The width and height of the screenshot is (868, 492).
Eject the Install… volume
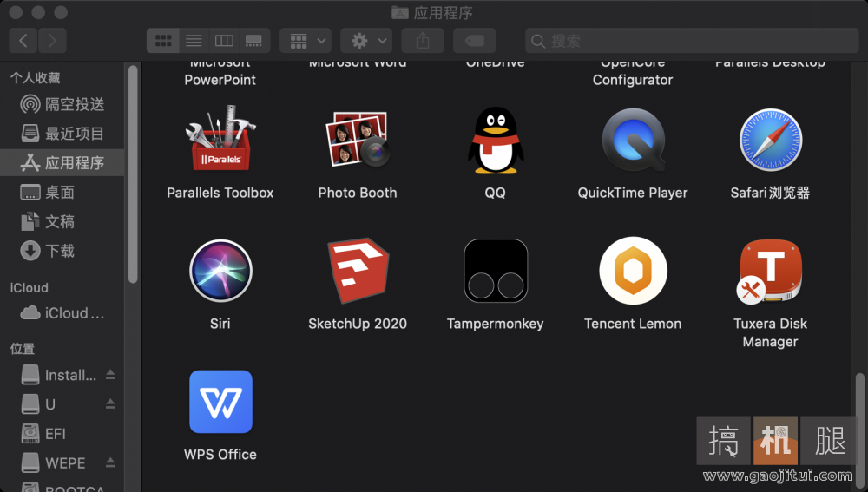[110, 375]
